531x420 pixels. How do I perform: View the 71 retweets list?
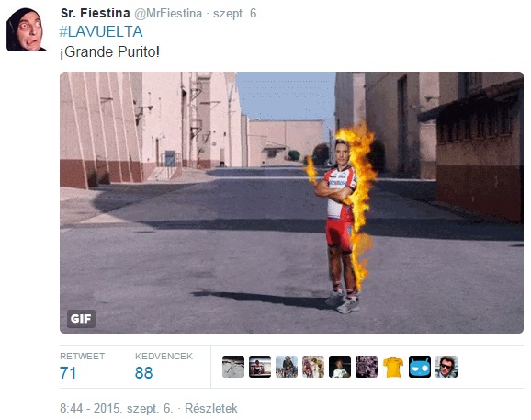pos(68,372)
